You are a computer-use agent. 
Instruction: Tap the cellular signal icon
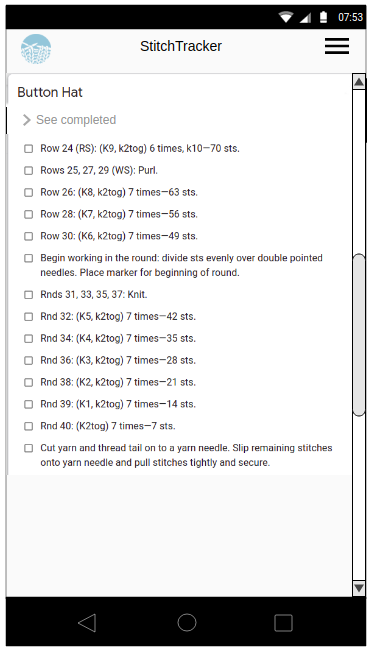305,17
